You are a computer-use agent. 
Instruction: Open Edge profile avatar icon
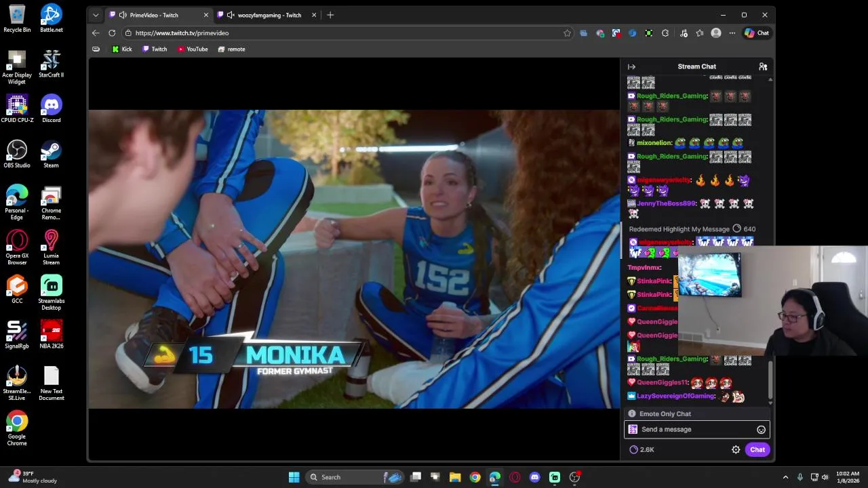pyautogui.click(x=716, y=33)
